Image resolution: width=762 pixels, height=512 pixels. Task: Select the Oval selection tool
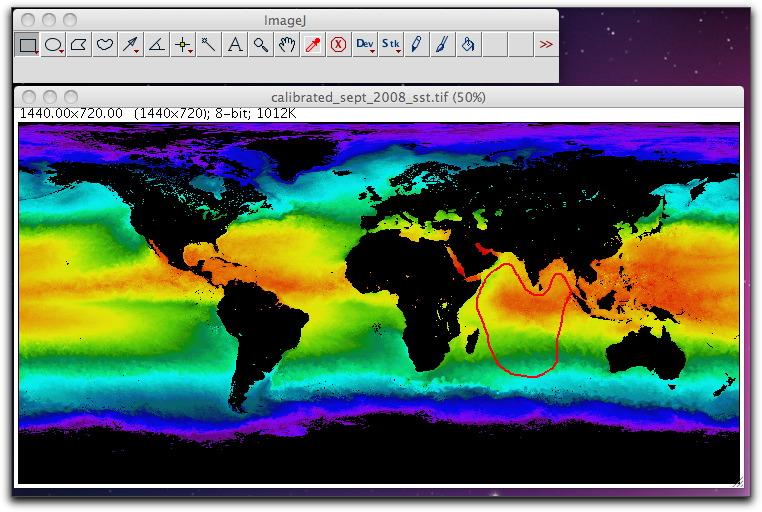click(53, 45)
